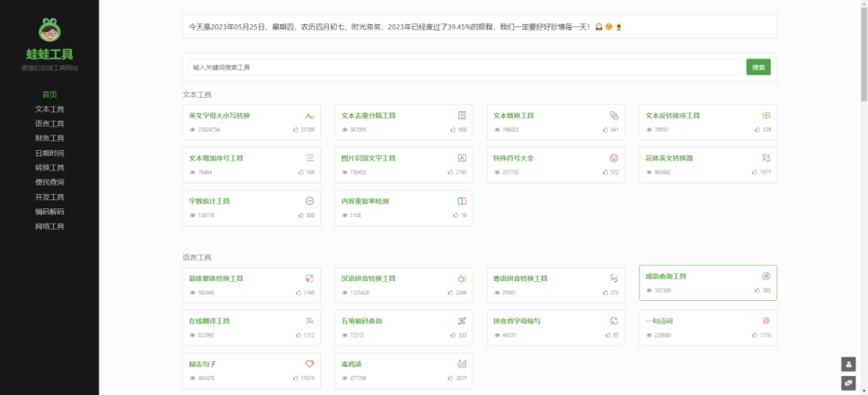This screenshot has width=868, height=395.
Task: Click the green 搜索 button
Action: (x=759, y=67)
